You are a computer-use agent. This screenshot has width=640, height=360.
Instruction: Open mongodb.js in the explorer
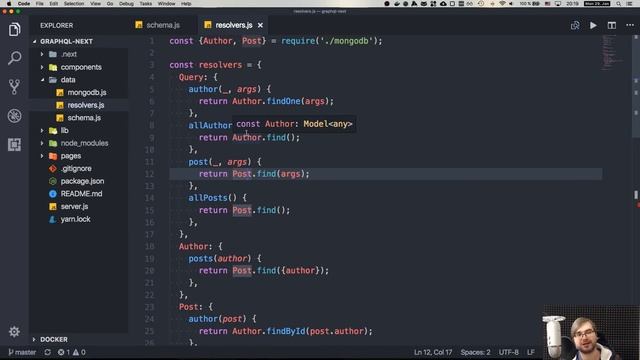click(x=87, y=92)
